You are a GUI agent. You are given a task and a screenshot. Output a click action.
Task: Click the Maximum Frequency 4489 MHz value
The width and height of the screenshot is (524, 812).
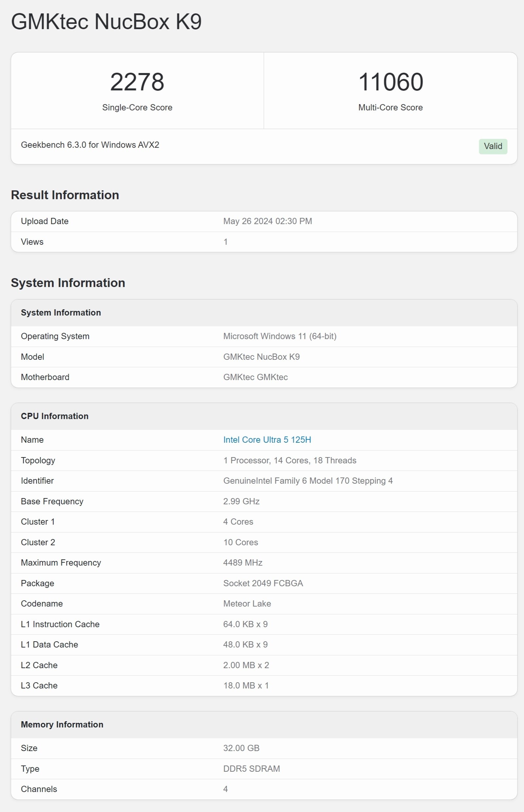[242, 563]
